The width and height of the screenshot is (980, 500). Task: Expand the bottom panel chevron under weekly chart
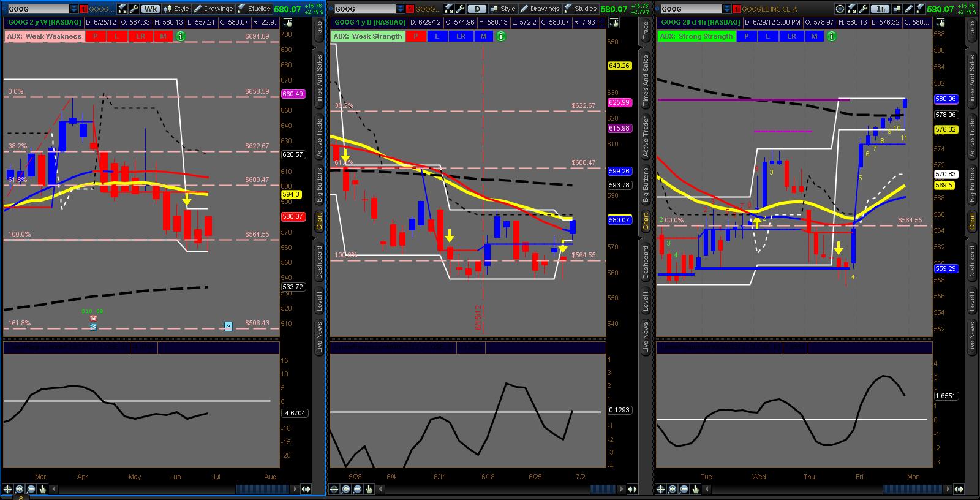(21, 497)
